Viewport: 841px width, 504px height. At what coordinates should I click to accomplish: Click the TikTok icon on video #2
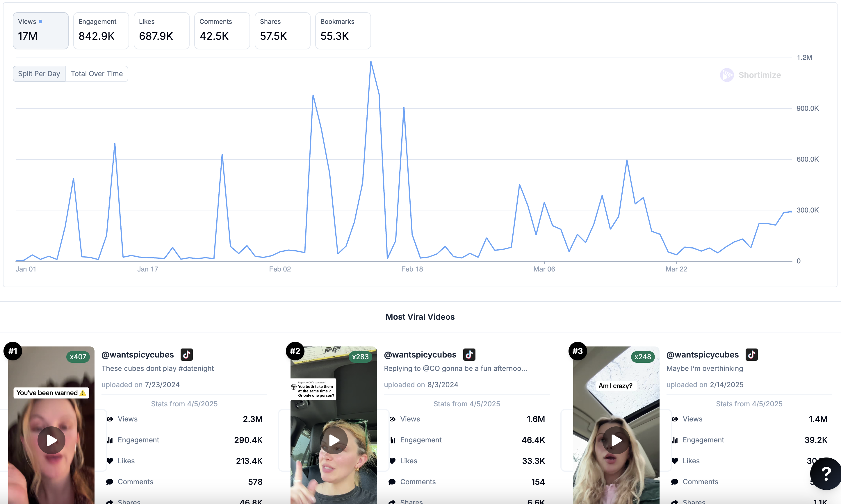469,355
